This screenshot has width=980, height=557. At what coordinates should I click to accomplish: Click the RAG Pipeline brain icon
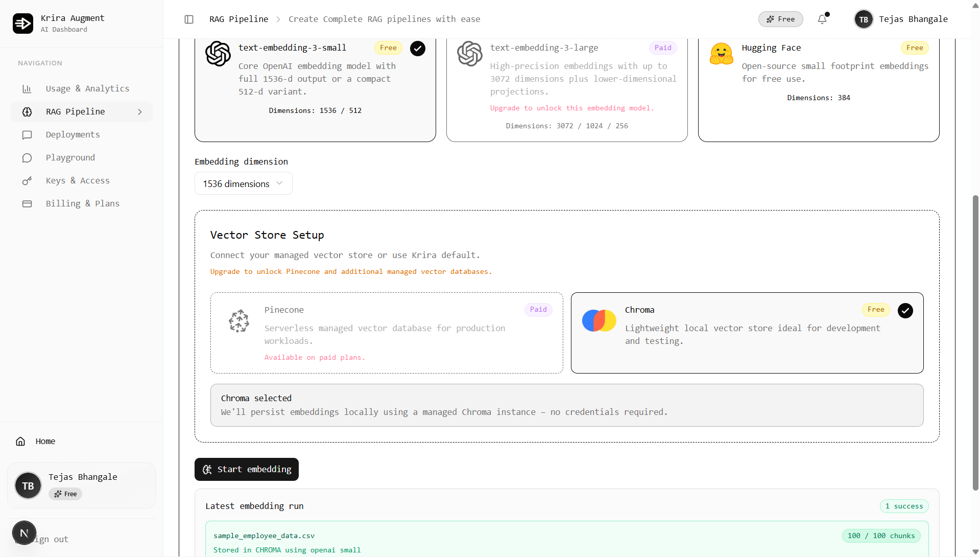pos(27,112)
